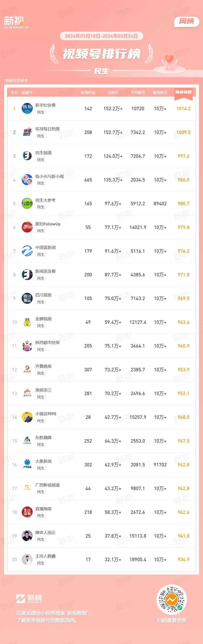Image resolution: width=203 pixels, height=644 pixels.
Task: Open the 大象新闻 avatar icon
Action: point(27,465)
